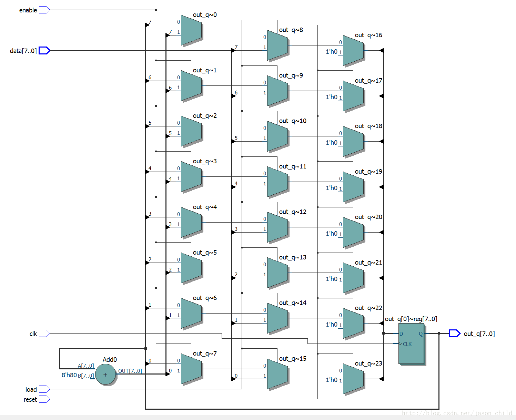
Task: Select multiplexer out_q~21
Action: [x=353, y=278]
